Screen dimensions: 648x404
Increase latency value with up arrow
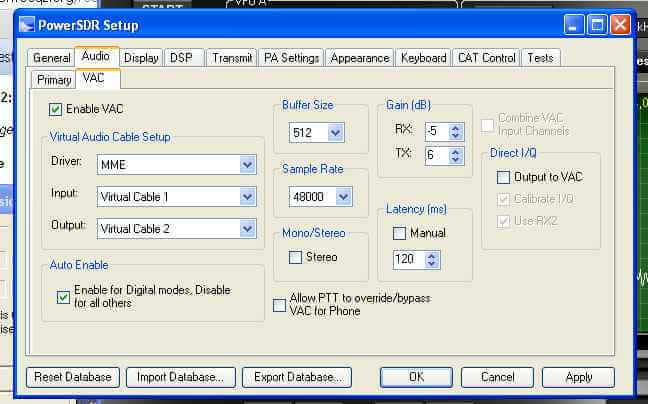432,256
